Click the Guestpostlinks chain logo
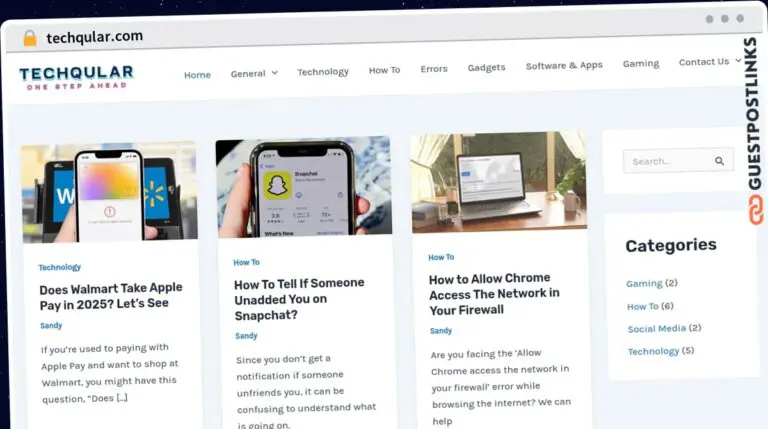Viewport: 768px width, 429px height. 756,210
